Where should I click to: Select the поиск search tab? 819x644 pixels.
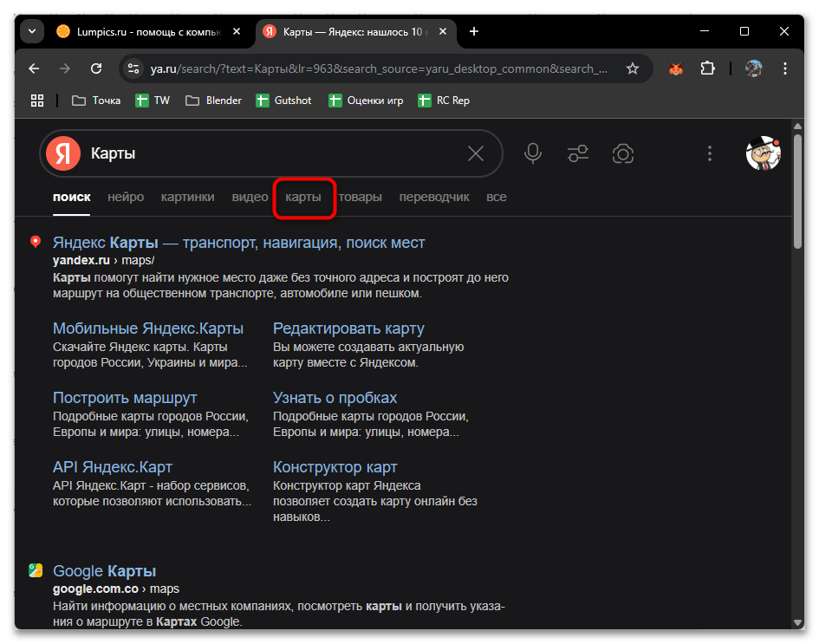[72, 197]
